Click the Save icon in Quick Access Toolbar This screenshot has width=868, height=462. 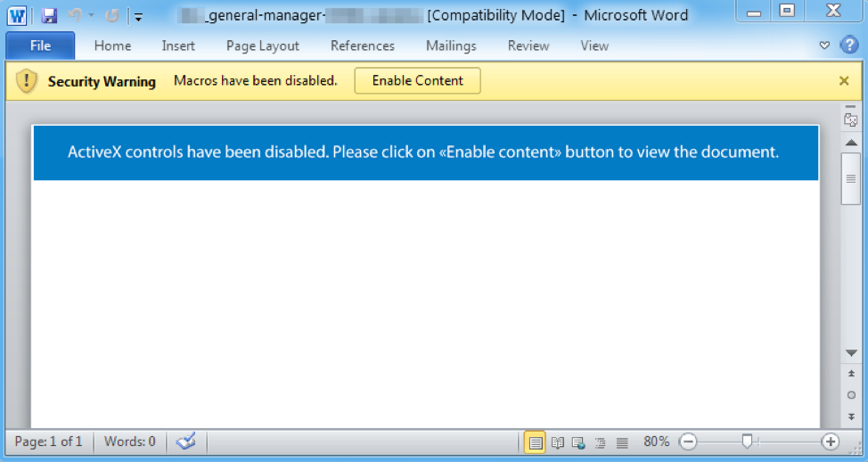[x=49, y=15]
